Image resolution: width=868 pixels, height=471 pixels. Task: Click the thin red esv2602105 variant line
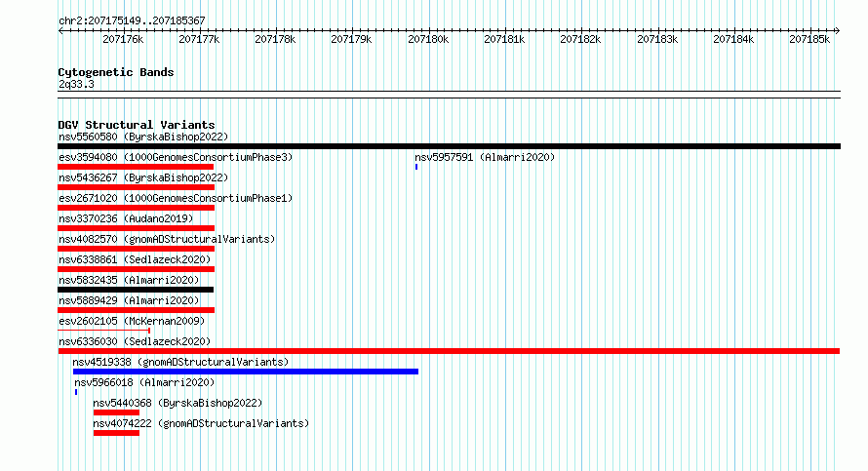point(104,331)
